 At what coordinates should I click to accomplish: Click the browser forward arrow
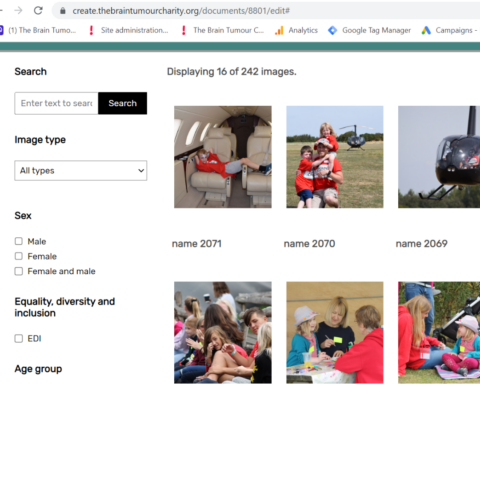(x=18, y=11)
